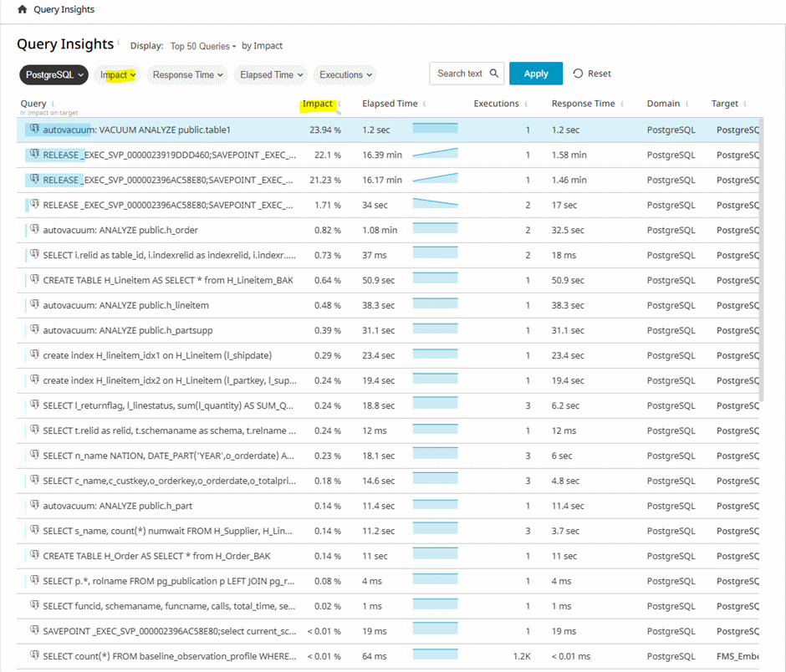Click PostgreSQL icon beside create index H_lineitem_idx1
The width and height of the screenshot is (786, 672).
point(34,354)
